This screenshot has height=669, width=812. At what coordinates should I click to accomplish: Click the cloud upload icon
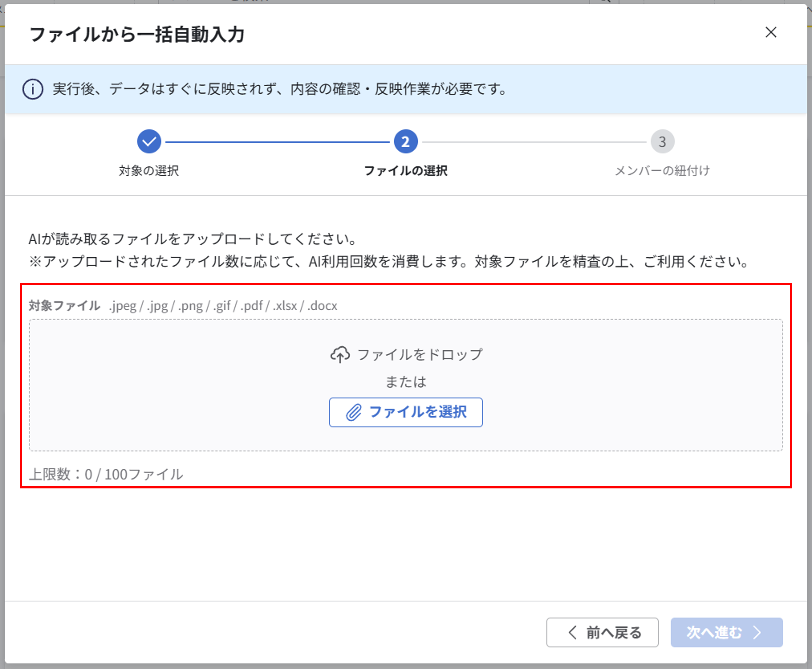point(340,355)
